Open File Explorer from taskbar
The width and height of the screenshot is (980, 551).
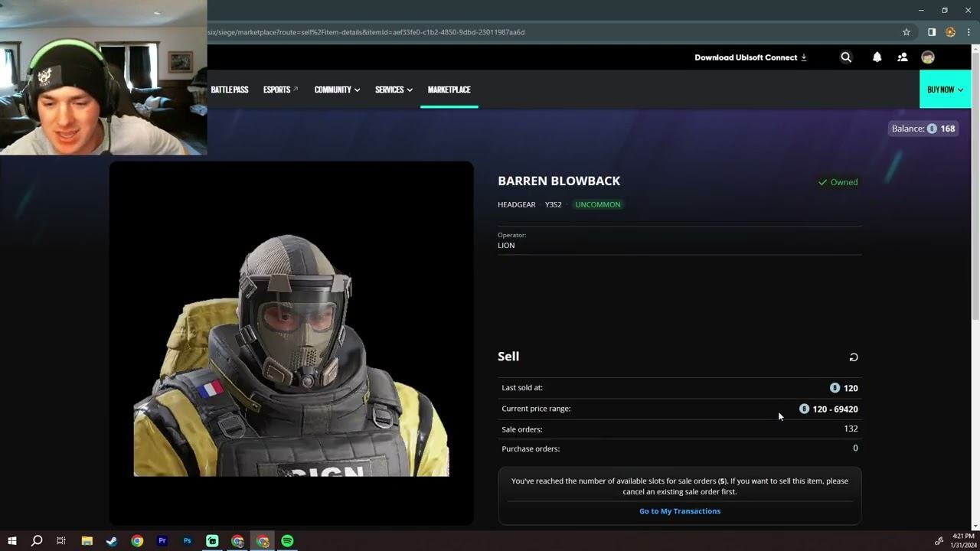pos(87,541)
